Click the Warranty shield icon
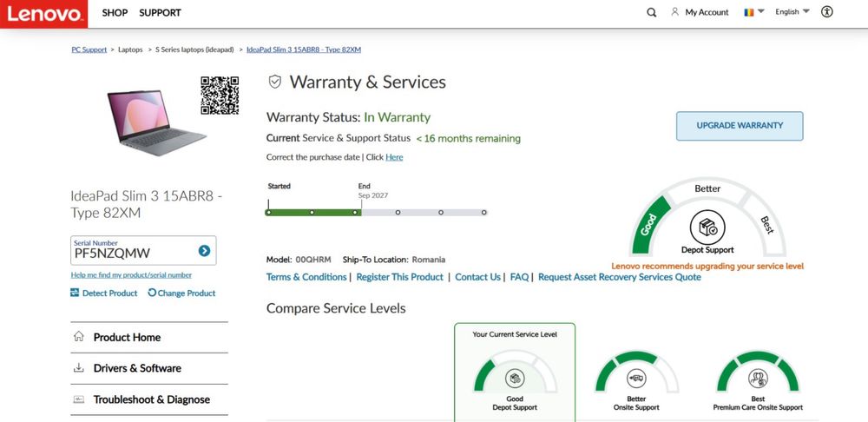868x422 pixels. (x=274, y=82)
